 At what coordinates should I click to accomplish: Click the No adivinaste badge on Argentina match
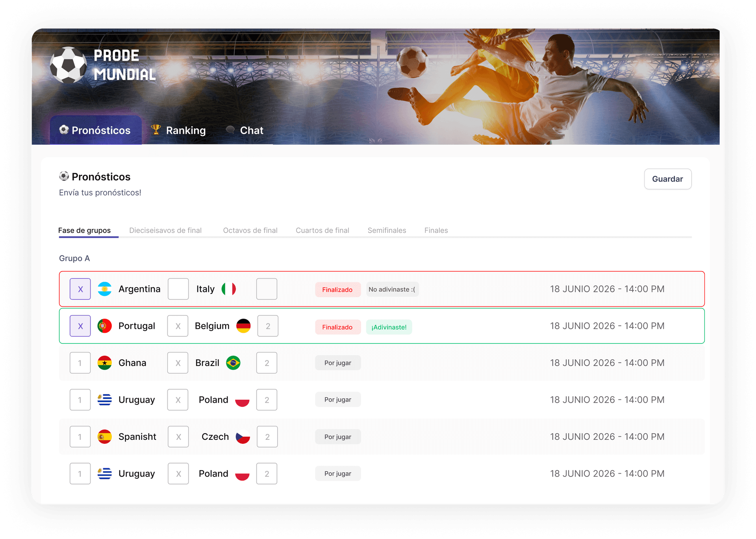pyautogui.click(x=392, y=289)
